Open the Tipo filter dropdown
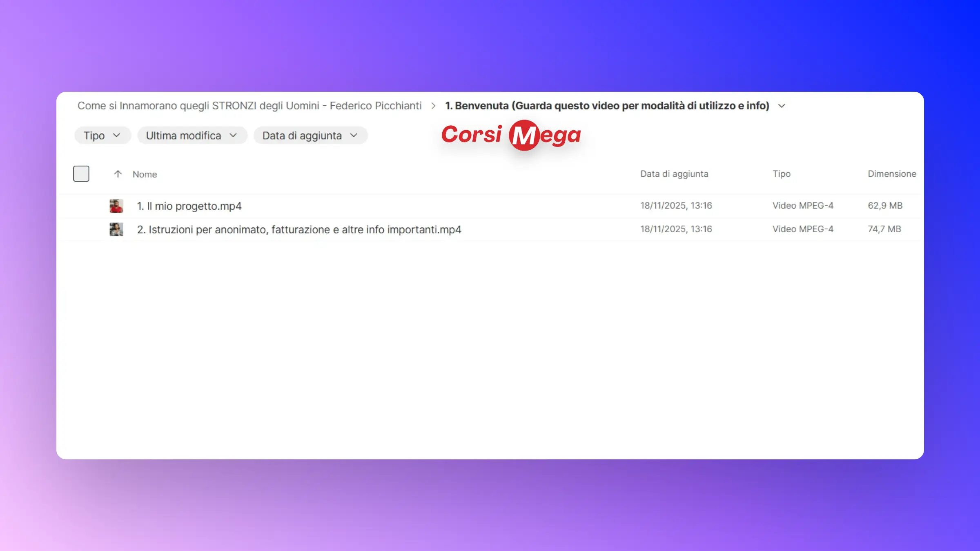980x551 pixels. 102,136
